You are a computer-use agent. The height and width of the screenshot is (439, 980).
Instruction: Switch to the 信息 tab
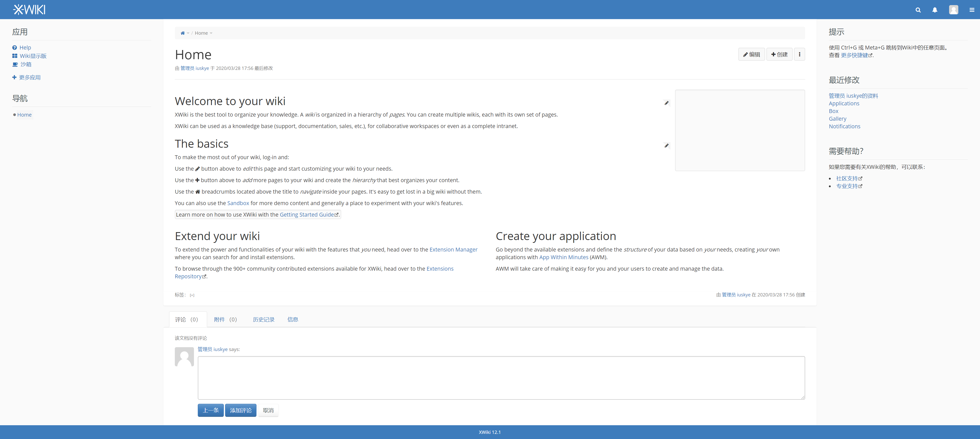coord(292,320)
